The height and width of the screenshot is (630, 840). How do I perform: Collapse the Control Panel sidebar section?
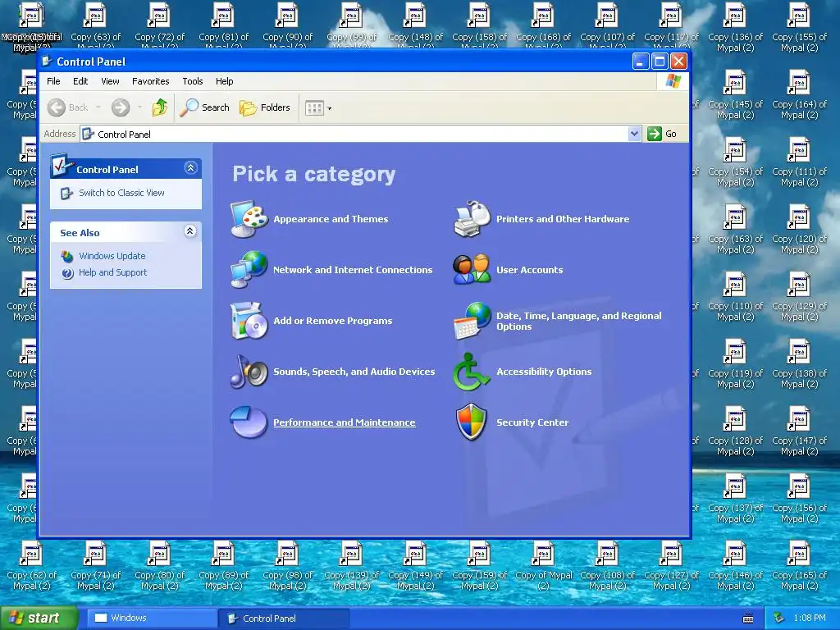tap(190, 167)
